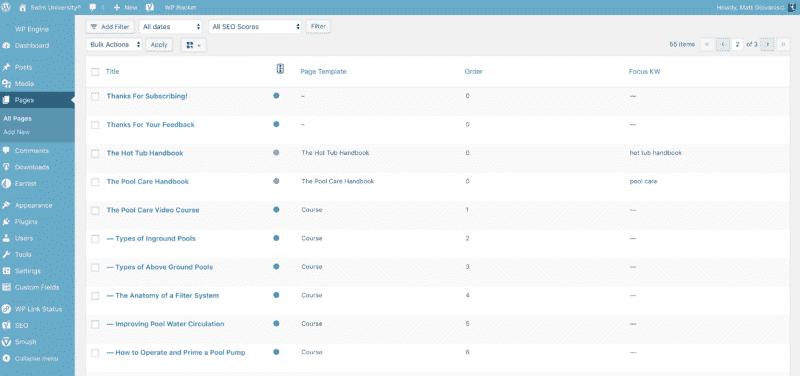Open the user avatar at top right
This screenshot has width=800, height=376.
tap(793, 8)
